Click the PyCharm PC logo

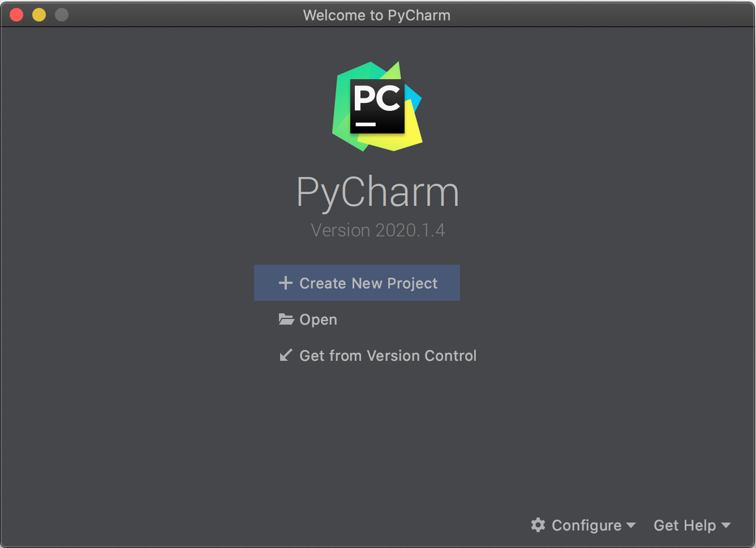tap(377, 106)
